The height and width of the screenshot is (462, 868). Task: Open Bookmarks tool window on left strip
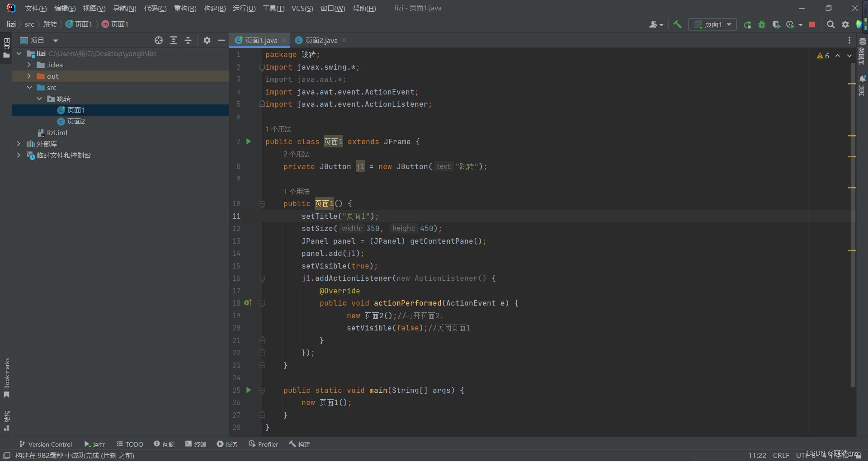(6, 378)
